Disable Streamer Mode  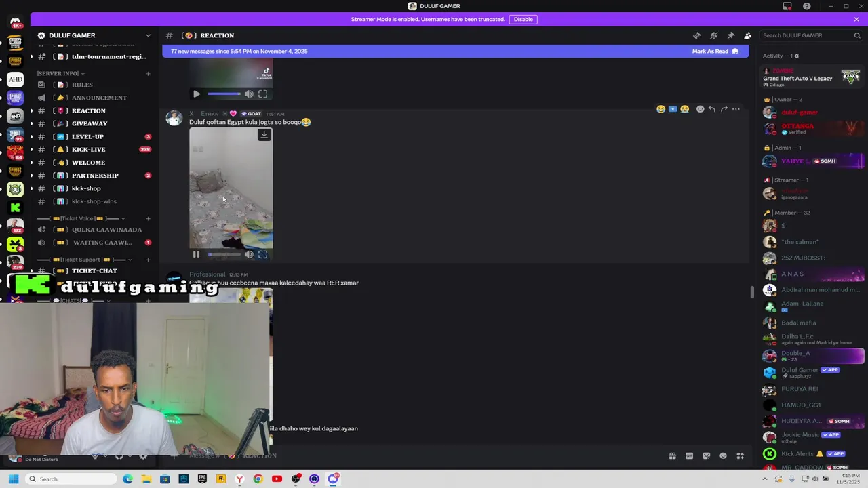pyautogui.click(x=523, y=19)
